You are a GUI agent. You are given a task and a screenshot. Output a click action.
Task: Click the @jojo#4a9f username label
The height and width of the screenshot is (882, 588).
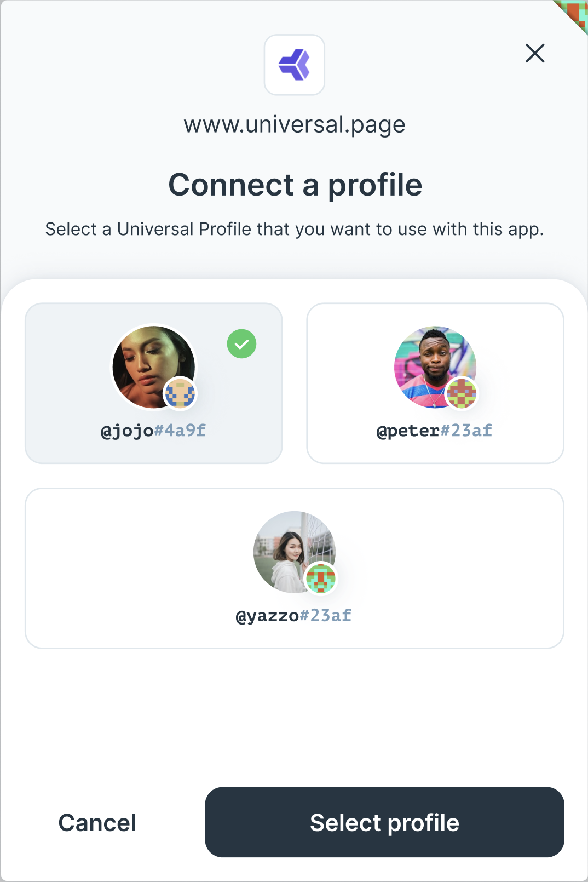[153, 431]
